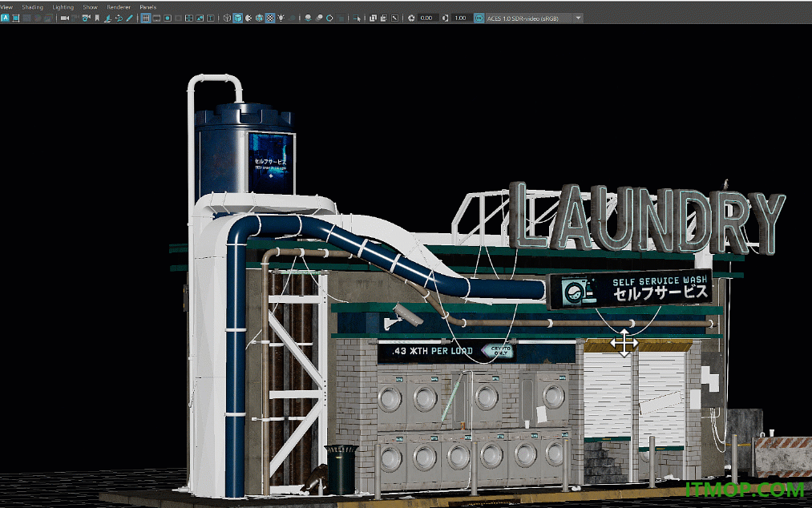Click the Gamma value field showing 1.00
The height and width of the screenshot is (508, 812).
[461, 18]
